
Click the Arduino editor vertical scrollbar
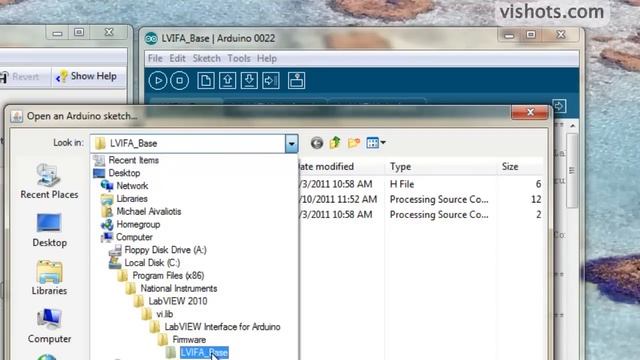pos(572,171)
